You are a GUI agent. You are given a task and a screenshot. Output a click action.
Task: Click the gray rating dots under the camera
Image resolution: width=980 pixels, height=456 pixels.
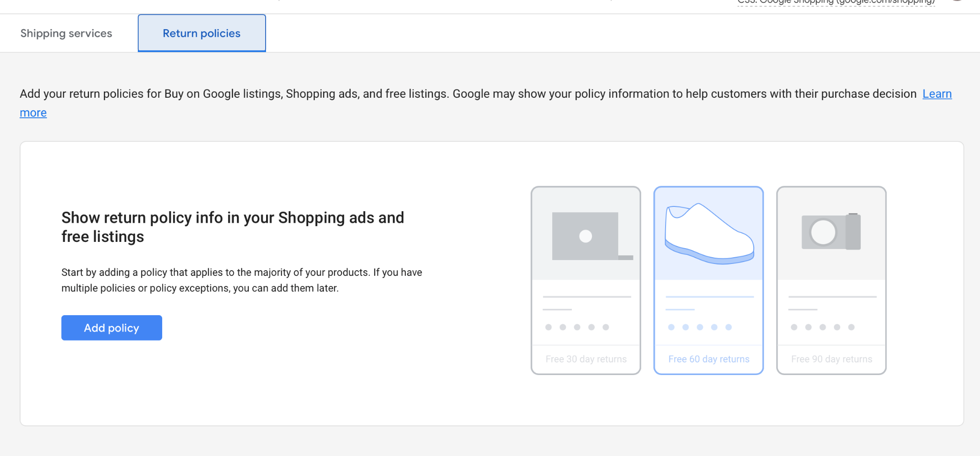pyautogui.click(x=822, y=327)
